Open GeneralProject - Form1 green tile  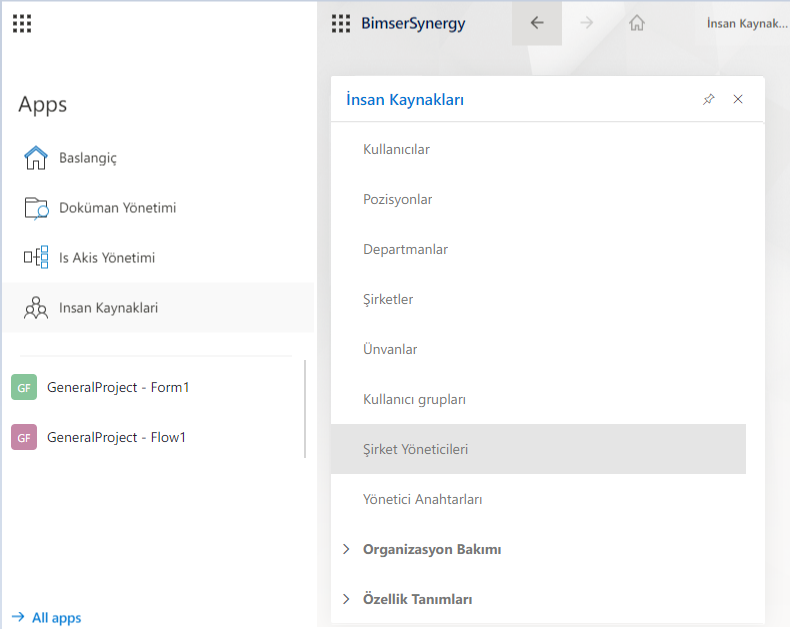point(24,387)
